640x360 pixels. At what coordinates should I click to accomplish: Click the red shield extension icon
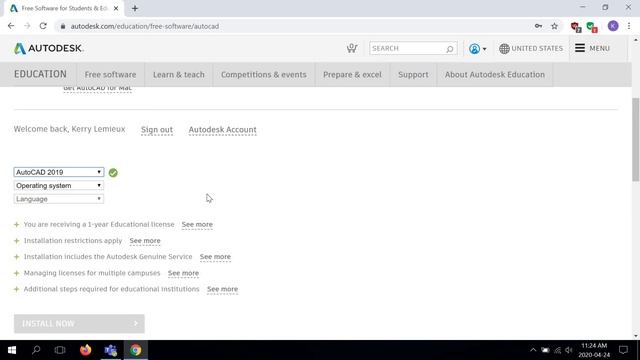coord(576,27)
